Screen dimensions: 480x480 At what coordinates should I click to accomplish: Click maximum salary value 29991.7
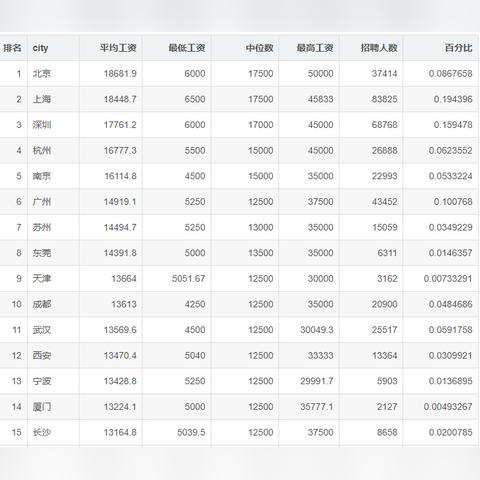coord(317,381)
